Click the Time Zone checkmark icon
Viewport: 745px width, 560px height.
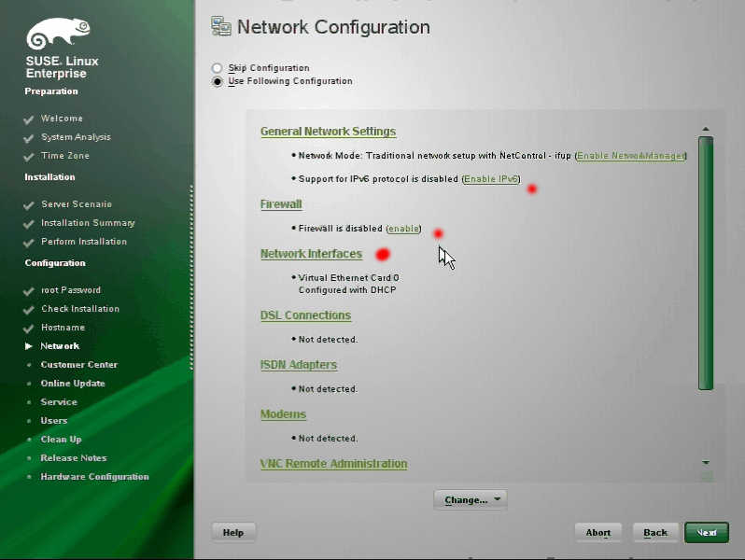click(29, 156)
